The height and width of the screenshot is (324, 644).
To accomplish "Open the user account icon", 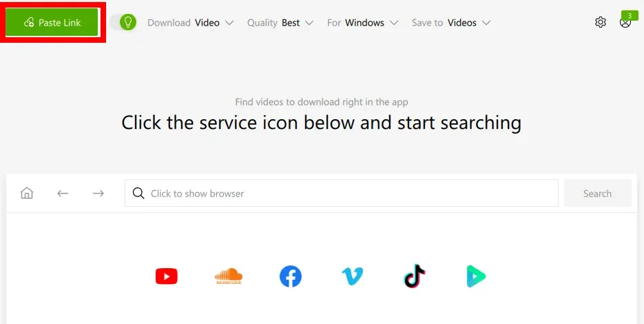I will [x=625, y=23].
